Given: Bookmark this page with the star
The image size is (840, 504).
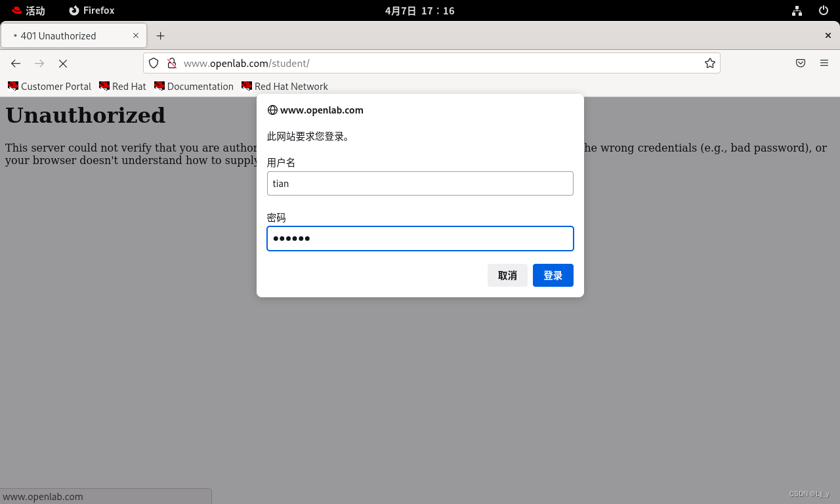Looking at the screenshot, I should click(x=710, y=63).
